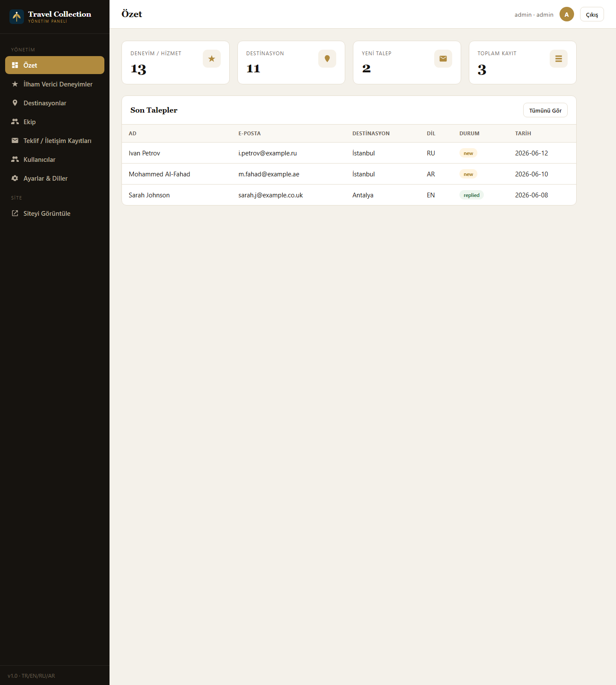Image resolution: width=616 pixels, height=685 pixels.
Task: Click the name Ivan Petrov
Action: [x=144, y=153]
